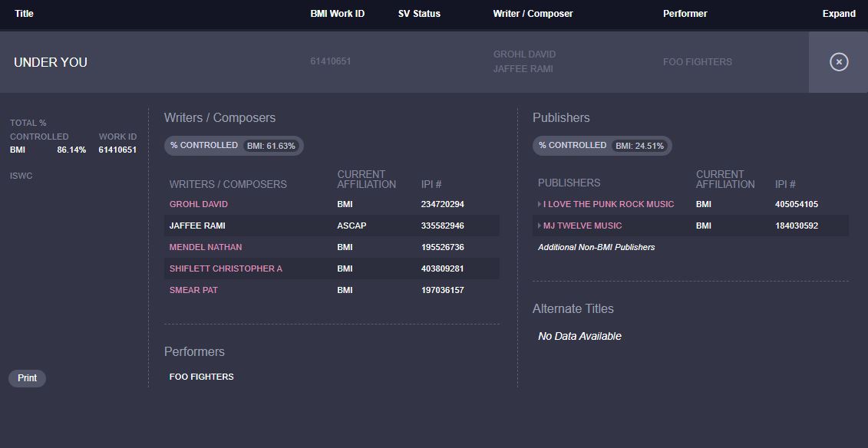Click the Expand column header

pyautogui.click(x=839, y=14)
